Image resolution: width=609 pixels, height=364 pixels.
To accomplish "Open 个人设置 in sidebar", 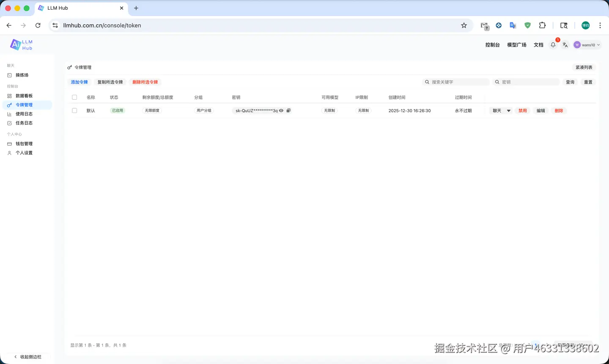I will tap(27, 153).
